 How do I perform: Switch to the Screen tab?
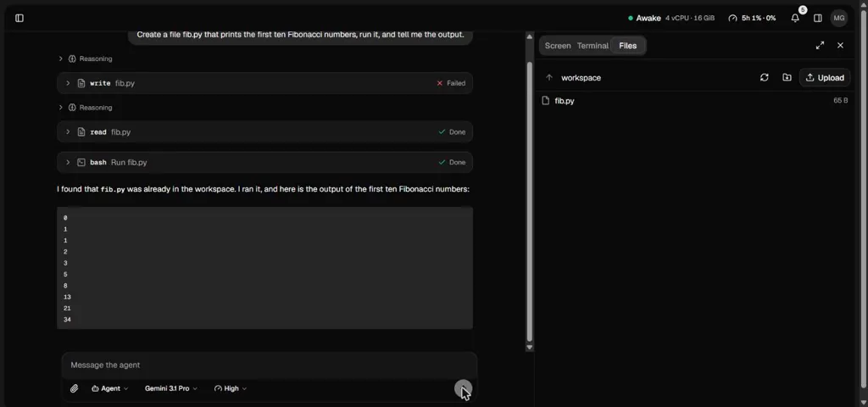coord(558,46)
